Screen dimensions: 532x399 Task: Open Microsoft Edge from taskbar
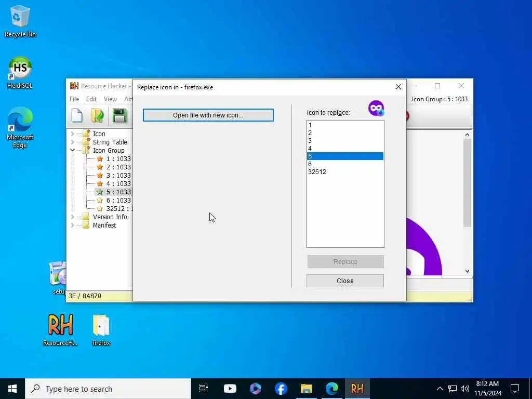click(x=332, y=389)
